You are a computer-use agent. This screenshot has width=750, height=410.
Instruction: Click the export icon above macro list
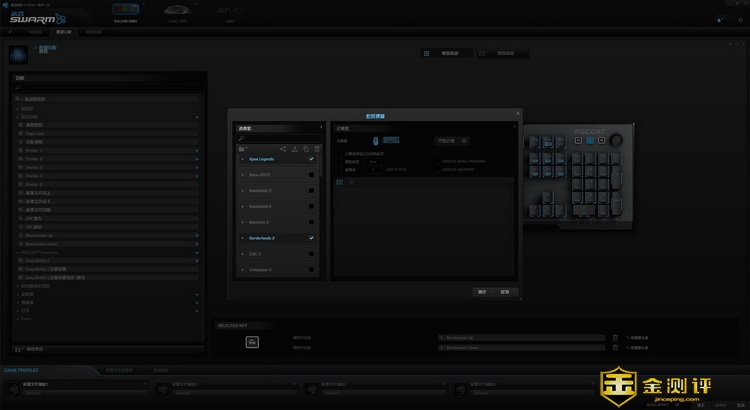pos(294,149)
